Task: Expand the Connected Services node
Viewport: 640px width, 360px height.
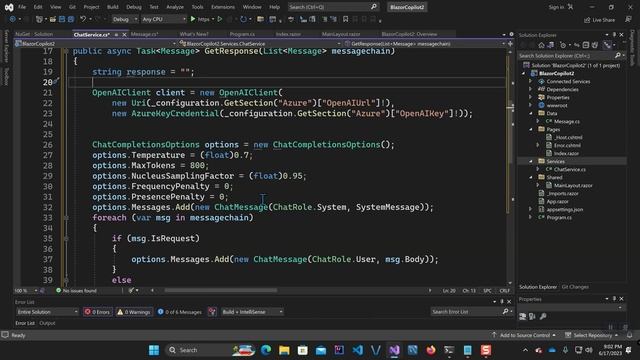Action: (x=531, y=81)
